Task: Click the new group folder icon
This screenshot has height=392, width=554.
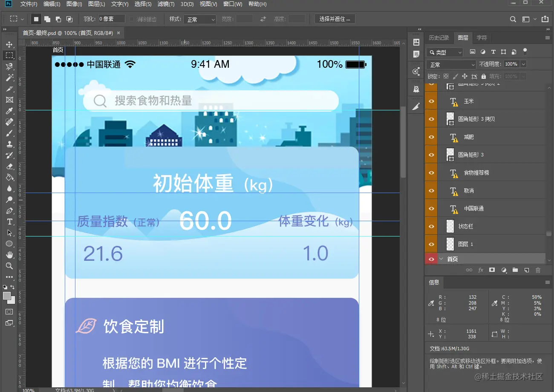Action: 515,270
